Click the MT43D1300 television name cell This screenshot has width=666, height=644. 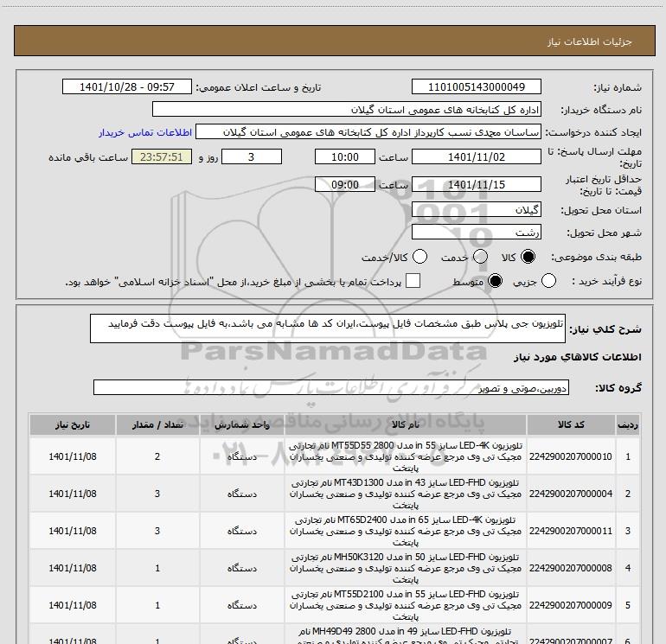pyautogui.click(x=406, y=494)
